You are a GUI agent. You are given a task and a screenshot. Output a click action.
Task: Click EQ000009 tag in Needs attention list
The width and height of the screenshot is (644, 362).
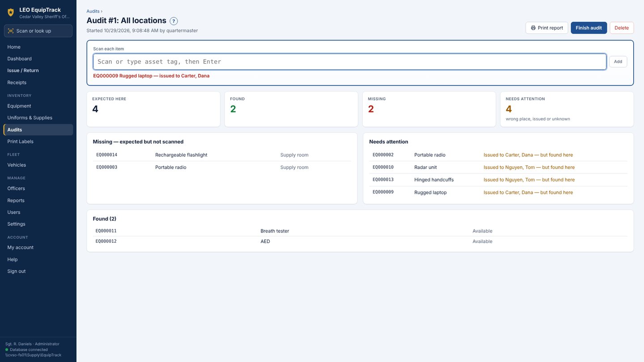point(383,192)
